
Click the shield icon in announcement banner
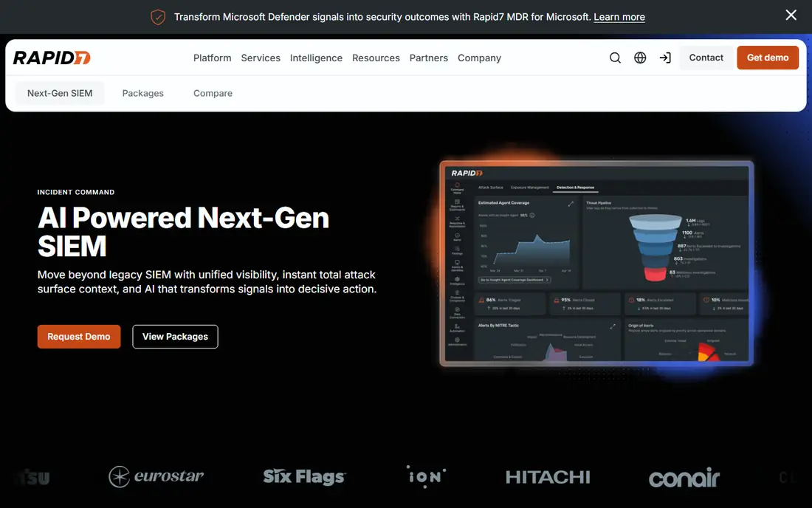click(x=158, y=17)
